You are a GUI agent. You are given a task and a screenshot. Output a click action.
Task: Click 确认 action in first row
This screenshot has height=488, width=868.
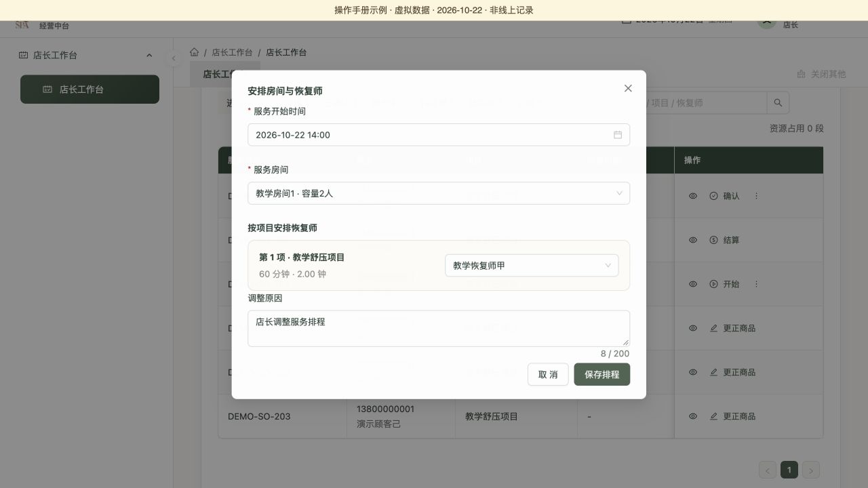click(x=724, y=196)
